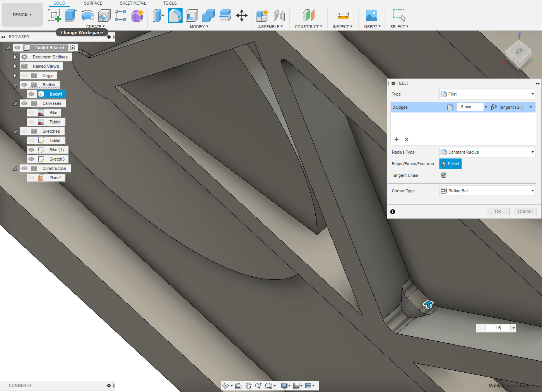Screen dimensions: 542x392
Task: Click the Fillet dialog info icon
Action: click(x=393, y=212)
